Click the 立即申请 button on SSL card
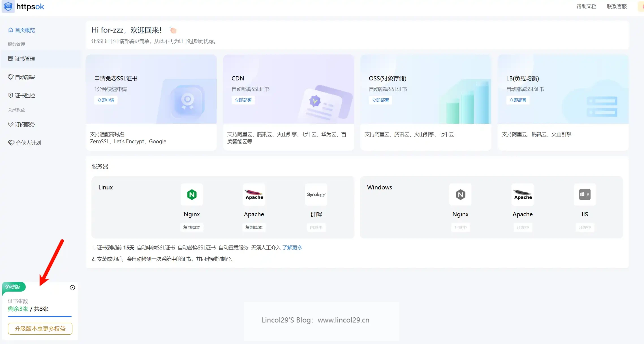Screen dimensions: 644x344 point(106,100)
